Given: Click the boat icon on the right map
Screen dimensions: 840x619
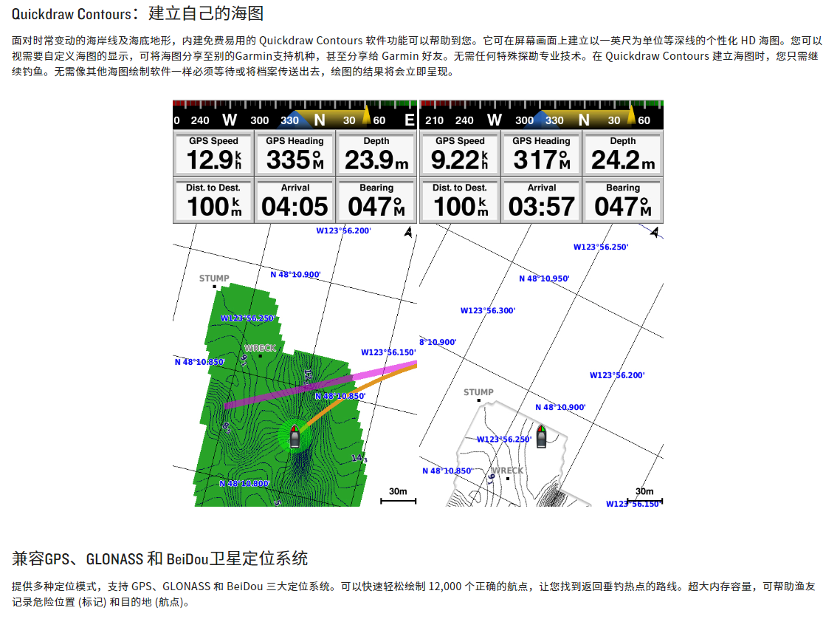Looking at the screenshot, I should click(541, 437).
